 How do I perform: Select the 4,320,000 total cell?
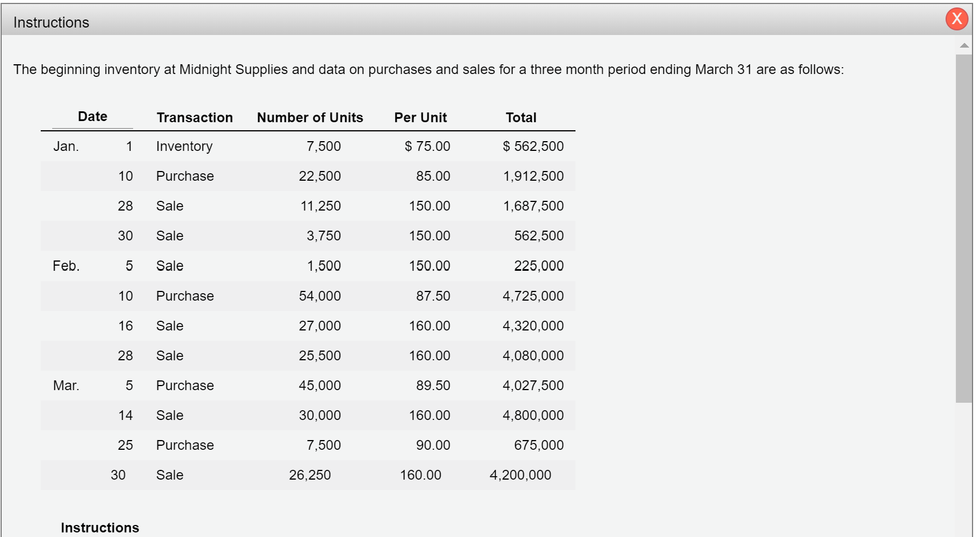coord(533,326)
